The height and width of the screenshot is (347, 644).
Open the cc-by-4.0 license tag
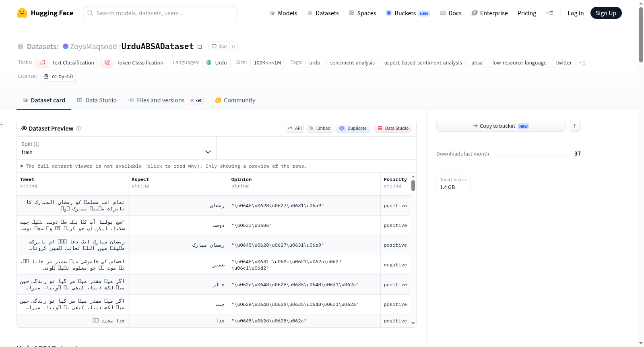point(59,76)
